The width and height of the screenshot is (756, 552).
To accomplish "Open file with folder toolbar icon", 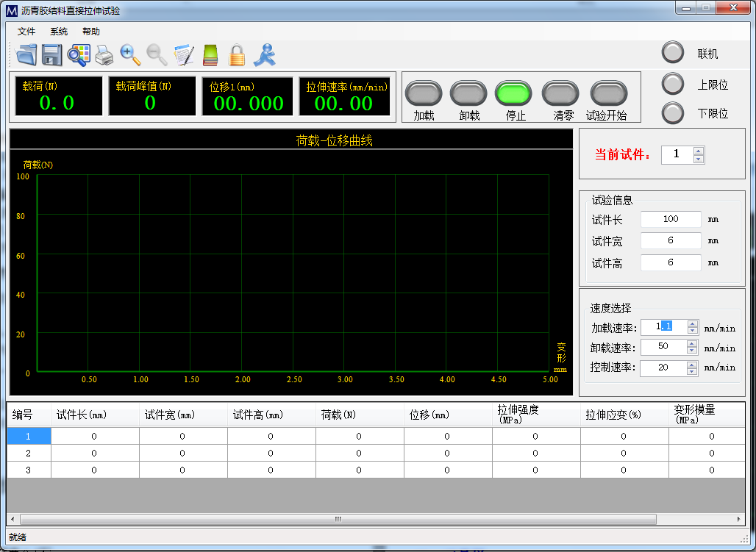I will [26, 54].
